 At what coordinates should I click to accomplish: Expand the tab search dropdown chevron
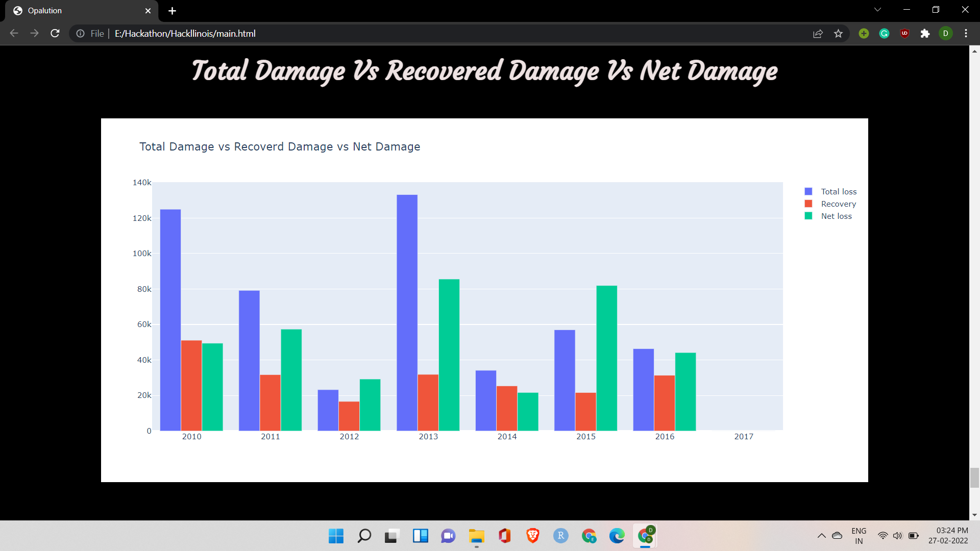[877, 10]
